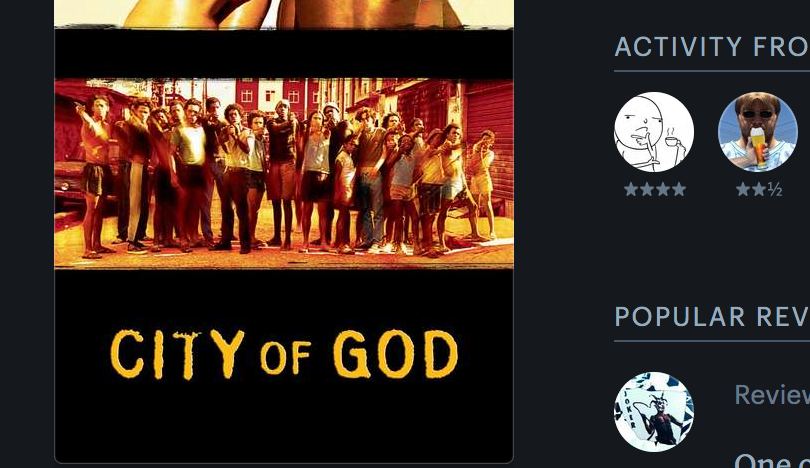Click the Review text beside the Joker avatar

click(772, 395)
